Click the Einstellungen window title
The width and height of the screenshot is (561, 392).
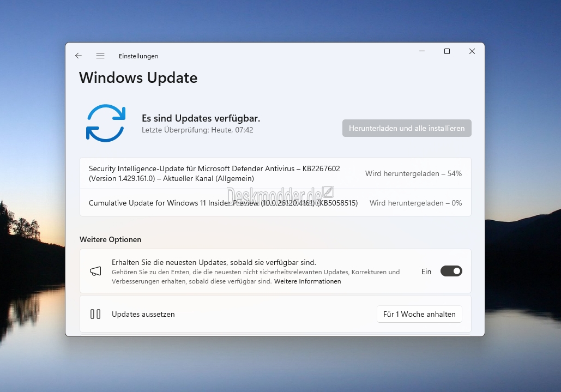(138, 56)
